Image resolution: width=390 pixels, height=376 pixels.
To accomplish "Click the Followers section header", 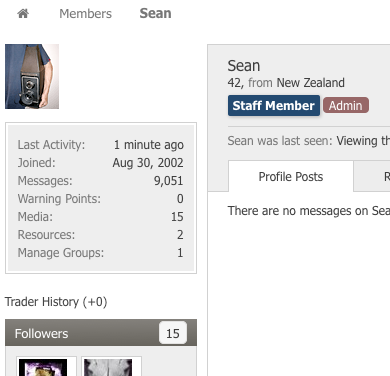I will (x=101, y=333).
